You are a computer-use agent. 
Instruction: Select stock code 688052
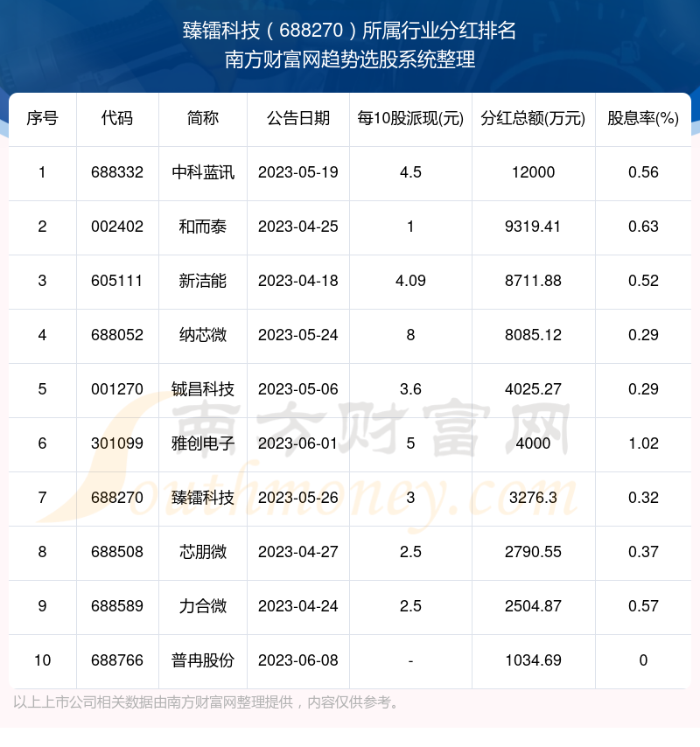click(117, 335)
